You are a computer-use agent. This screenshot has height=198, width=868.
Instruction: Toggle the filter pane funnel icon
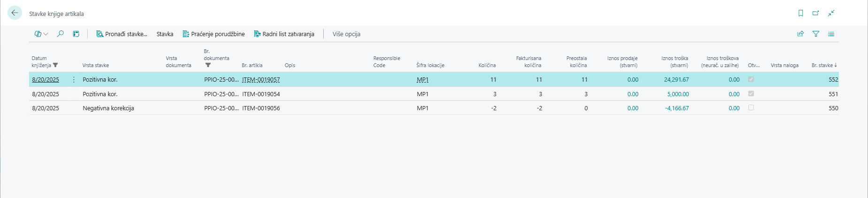tap(815, 34)
